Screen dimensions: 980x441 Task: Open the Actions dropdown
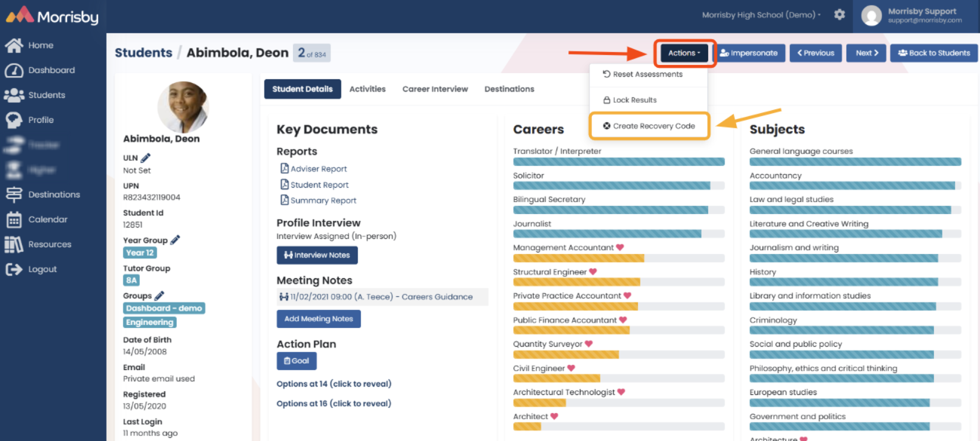[x=684, y=53]
